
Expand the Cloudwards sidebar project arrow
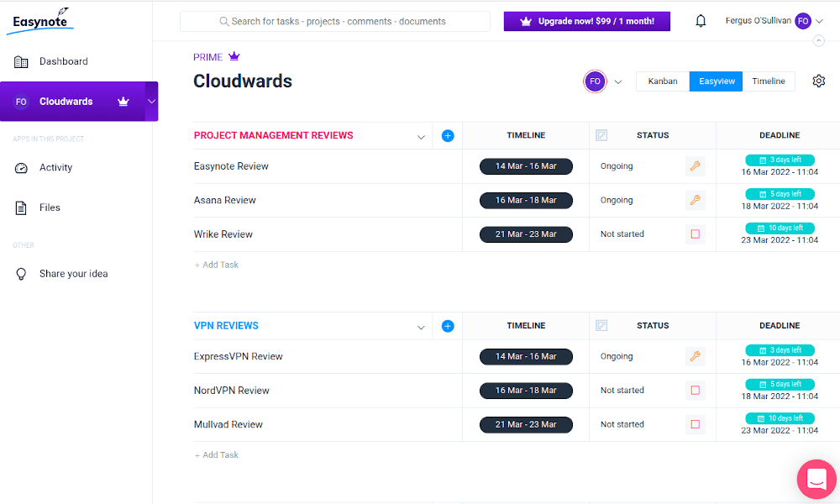[x=151, y=102]
